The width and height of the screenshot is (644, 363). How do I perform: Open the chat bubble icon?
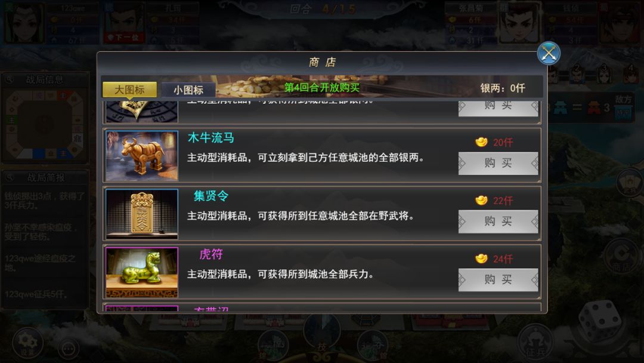pyautogui.click(x=68, y=349)
